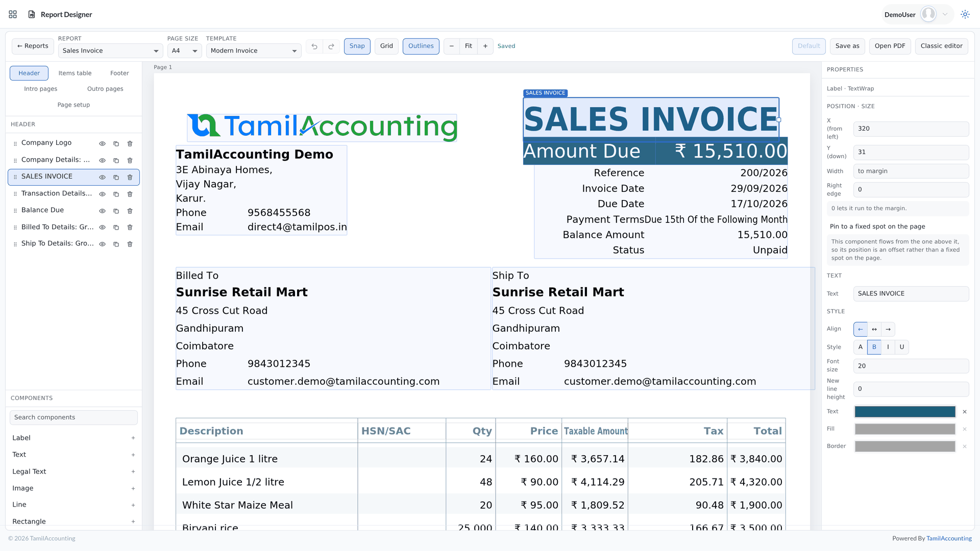Open the Report dropdown showing Sales Invoice

[x=110, y=51]
